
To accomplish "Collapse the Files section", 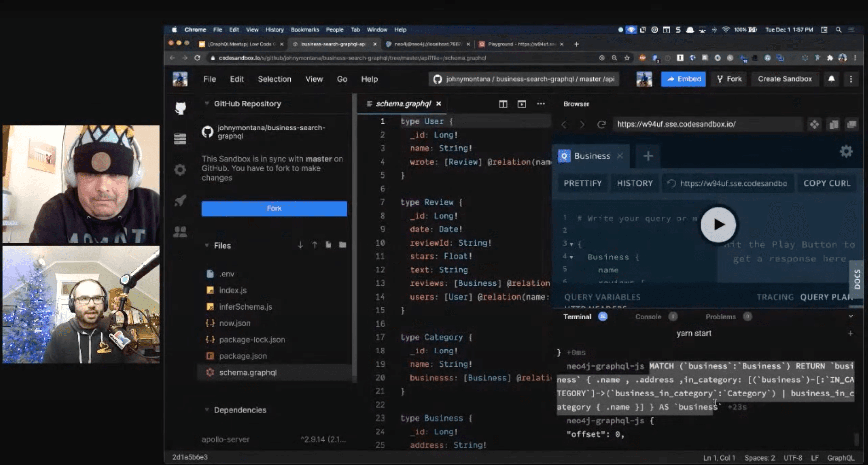I will coord(207,245).
